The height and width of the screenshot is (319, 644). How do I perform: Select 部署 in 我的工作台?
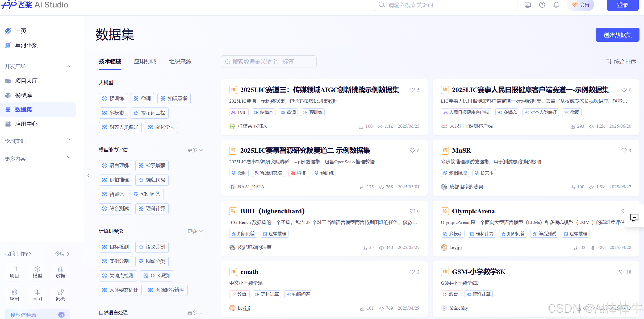pyautogui.click(x=60, y=295)
